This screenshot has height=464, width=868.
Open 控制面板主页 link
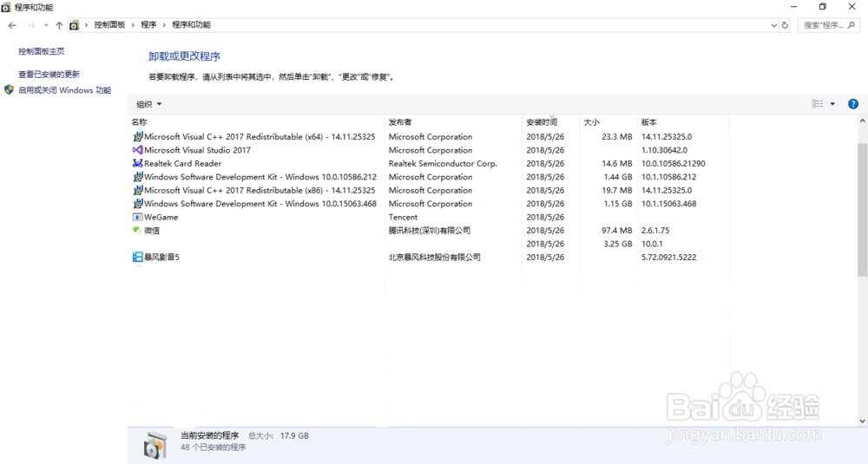pos(42,51)
